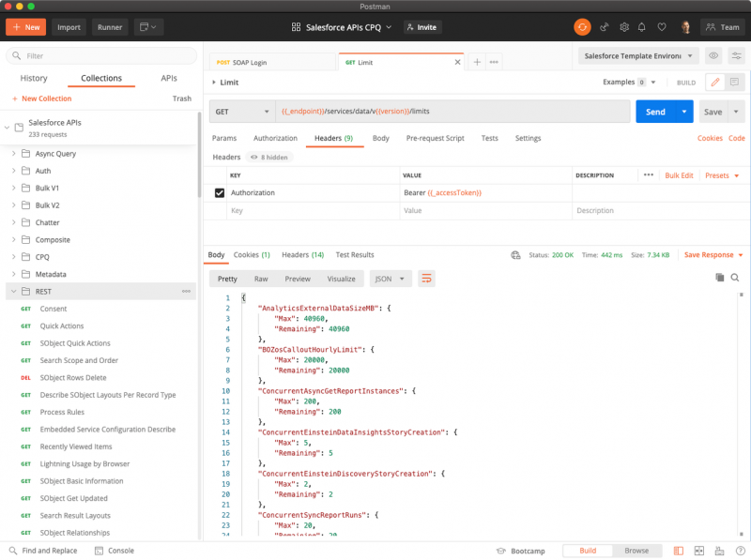
Task: Search within the response body
Action: pyautogui.click(x=735, y=277)
